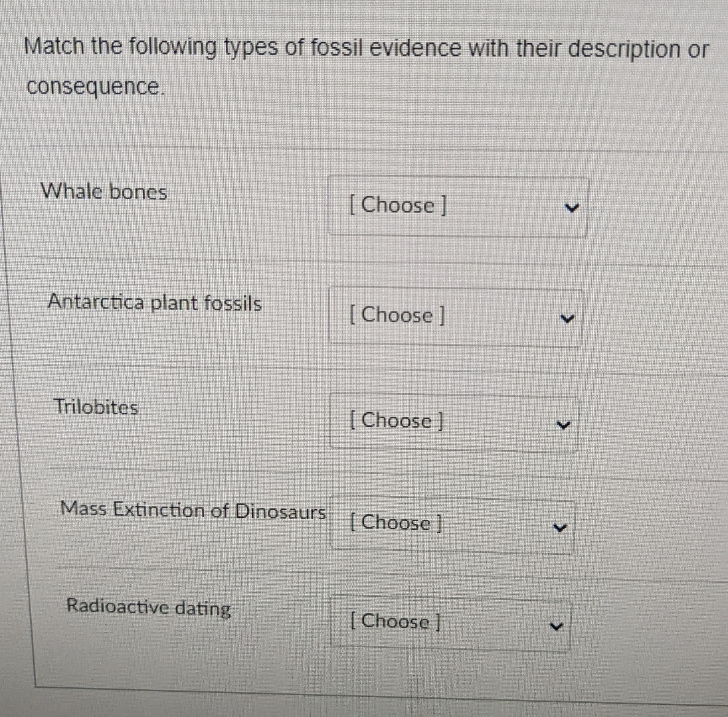Open the Mass Extinction of Dinosaurs dropdown
The image size is (728, 717).
pyautogui.click(x=452, y=524)
